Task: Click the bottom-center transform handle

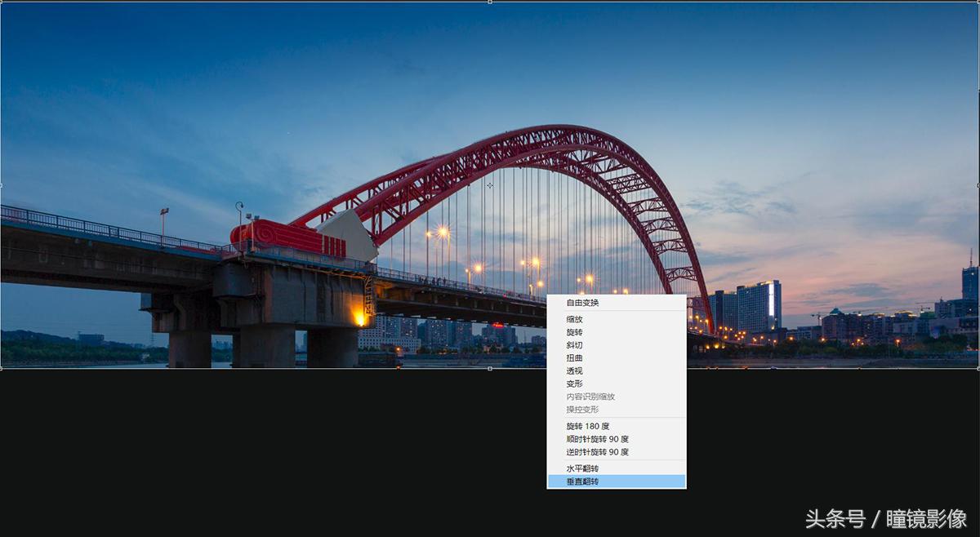Action: click(x=490, y=368)
